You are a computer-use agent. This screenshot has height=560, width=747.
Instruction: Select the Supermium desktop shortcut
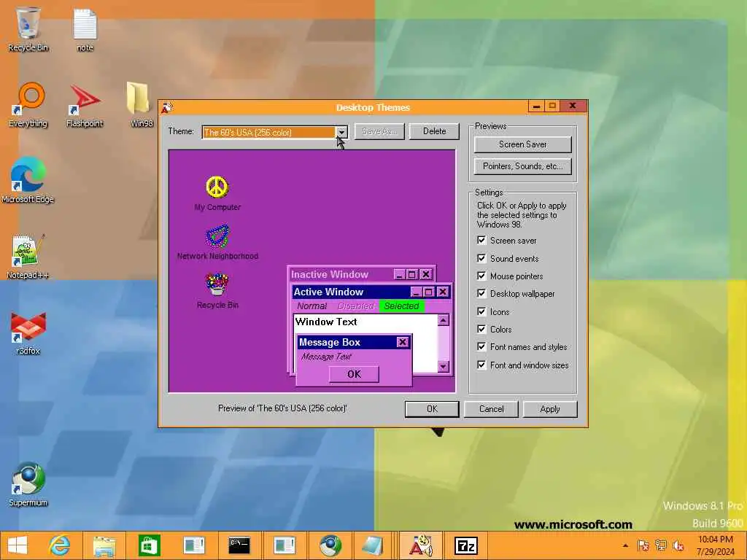28,484
